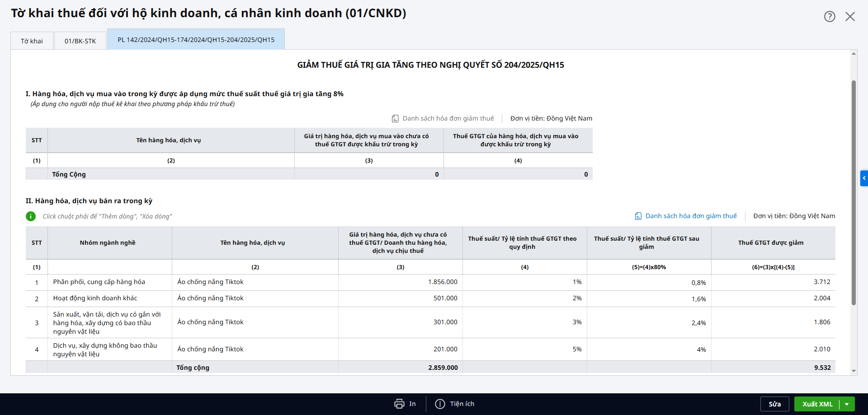
Task: Open the 01/BK-STK tab
Action: [80, 41]
